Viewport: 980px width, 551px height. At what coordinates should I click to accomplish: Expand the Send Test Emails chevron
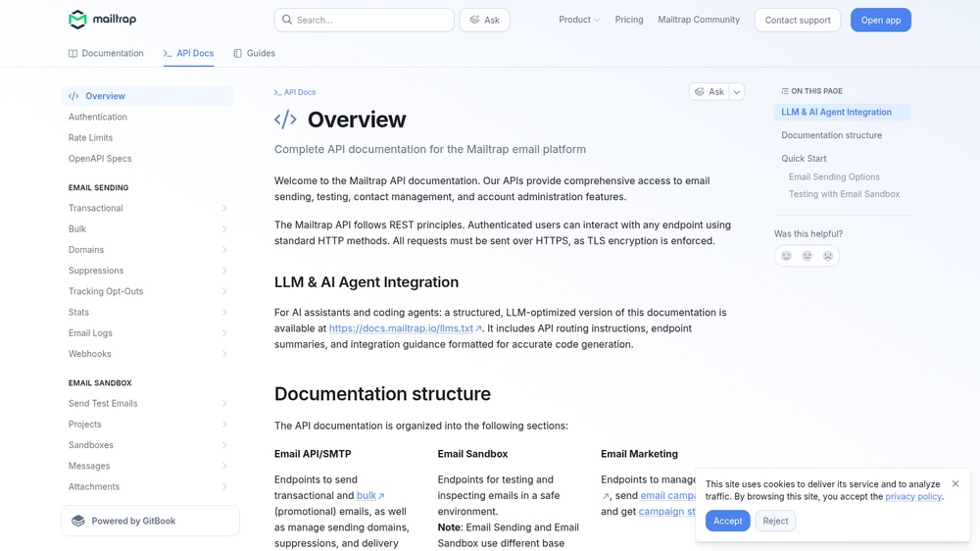223,403
